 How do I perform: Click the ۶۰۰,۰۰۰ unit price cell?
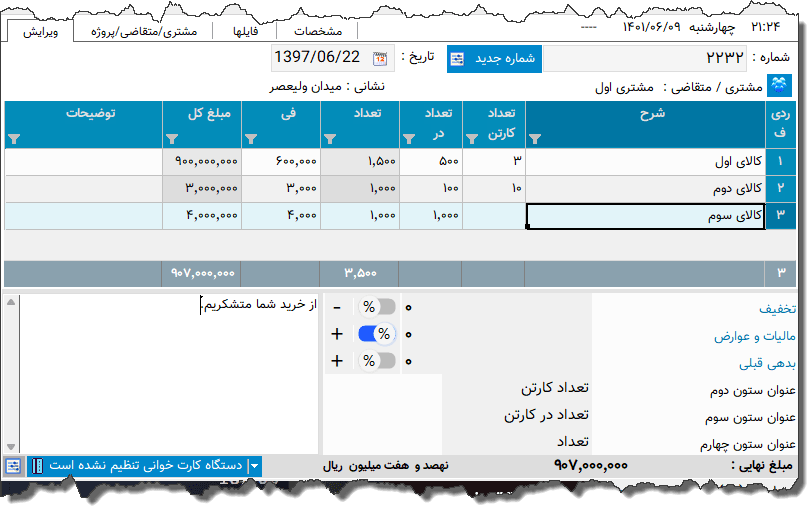(281, 162)
